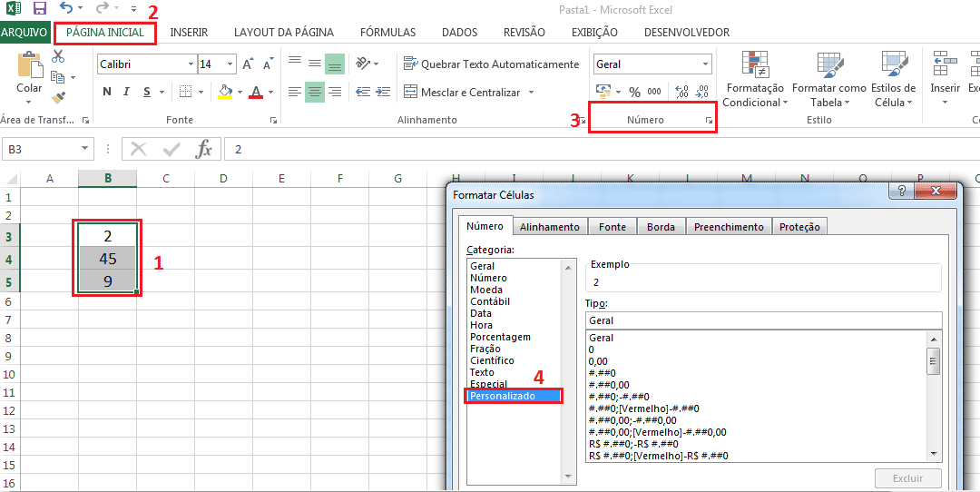Toggle italic (I) formatting
Image resolution: width=980 pixels, height=492 pixels.
tap(127, 92)
